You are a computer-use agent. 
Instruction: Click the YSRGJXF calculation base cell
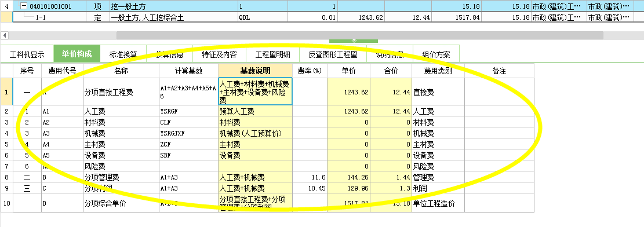click(189, 133)
